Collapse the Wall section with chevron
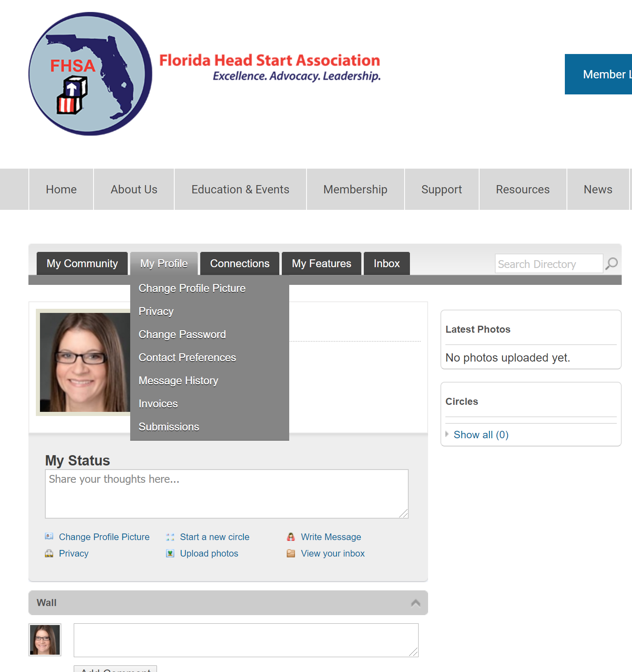 click(416, 603)
